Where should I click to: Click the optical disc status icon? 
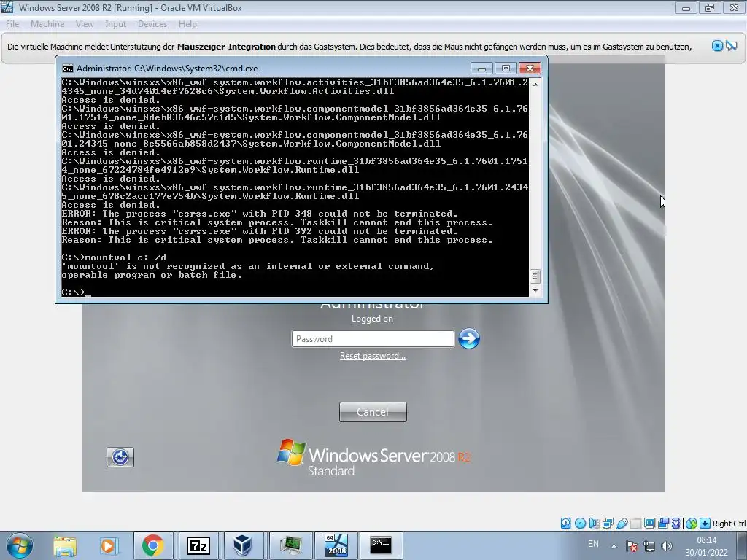[x=580, y=524]
